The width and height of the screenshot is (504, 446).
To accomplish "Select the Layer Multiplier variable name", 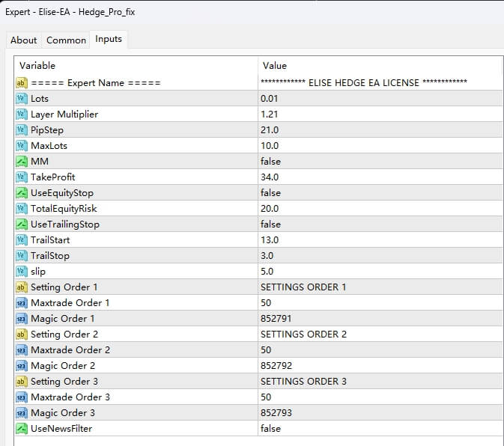I will [64, 114].
